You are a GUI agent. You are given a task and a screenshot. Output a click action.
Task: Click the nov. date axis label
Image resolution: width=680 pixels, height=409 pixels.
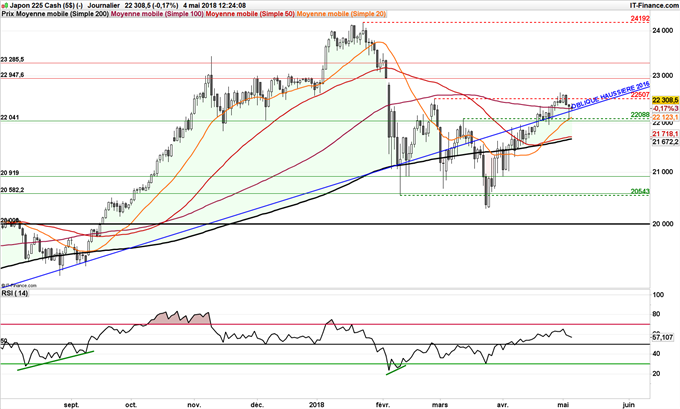(194, 405)
